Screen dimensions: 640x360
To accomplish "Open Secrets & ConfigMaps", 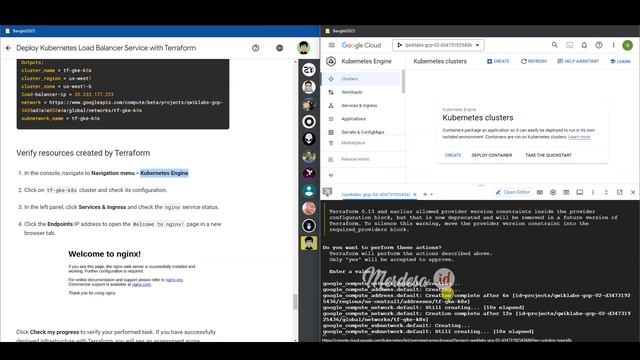I will pos(362,132).
